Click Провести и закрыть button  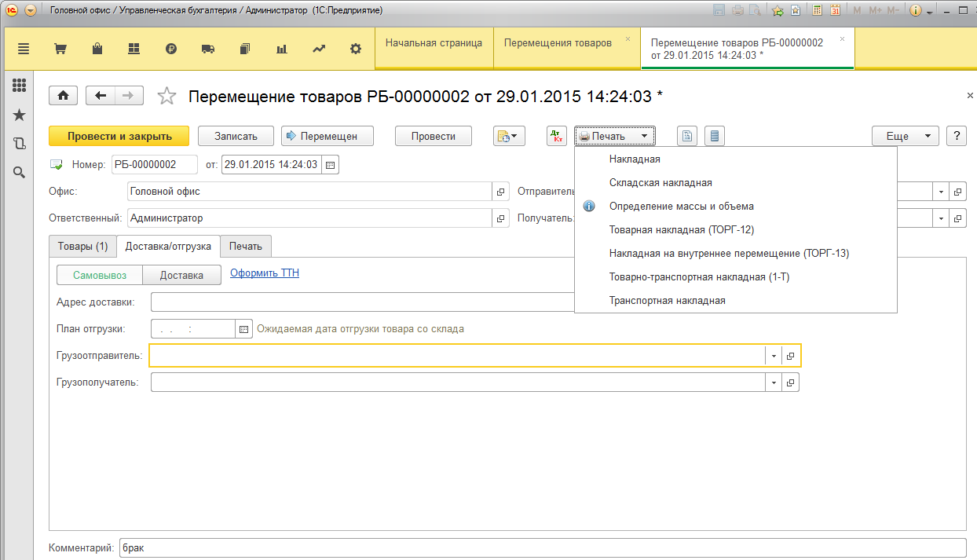click(119, 136)
